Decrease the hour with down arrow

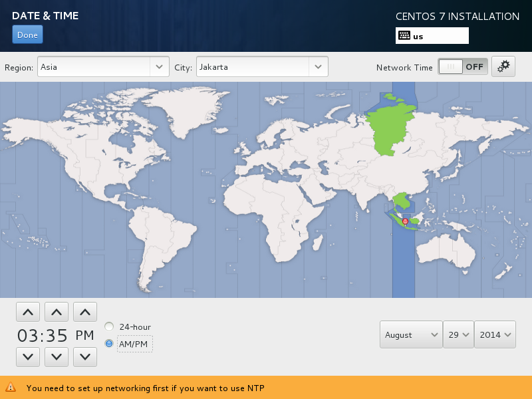[x=28, y=357]
